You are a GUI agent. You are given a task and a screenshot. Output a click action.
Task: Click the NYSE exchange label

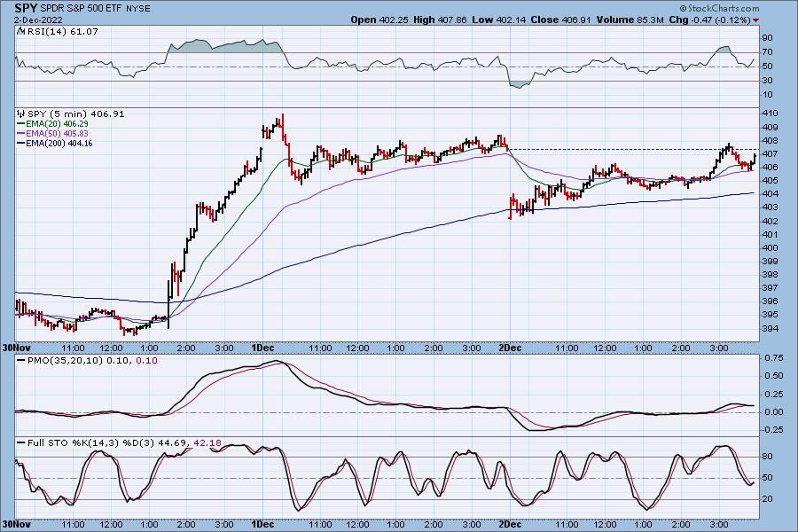point(137,9)
